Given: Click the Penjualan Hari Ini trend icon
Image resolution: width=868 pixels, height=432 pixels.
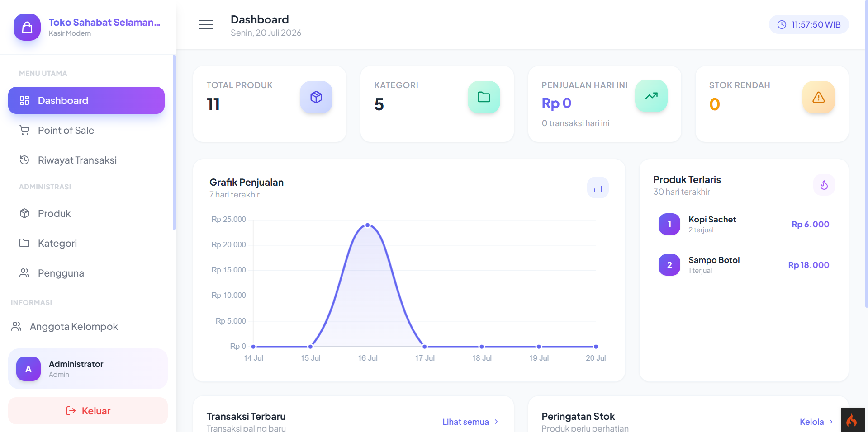Looking at the screenshot, I should pos(651,96).
